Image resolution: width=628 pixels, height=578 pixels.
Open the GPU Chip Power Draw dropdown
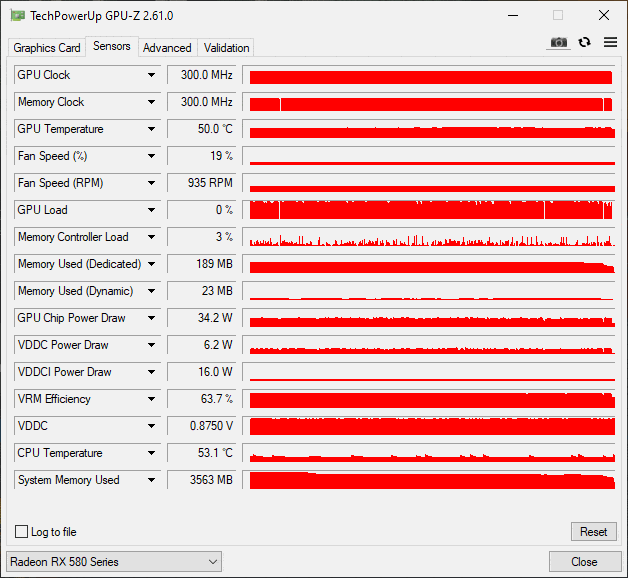[x=151, y=318]
